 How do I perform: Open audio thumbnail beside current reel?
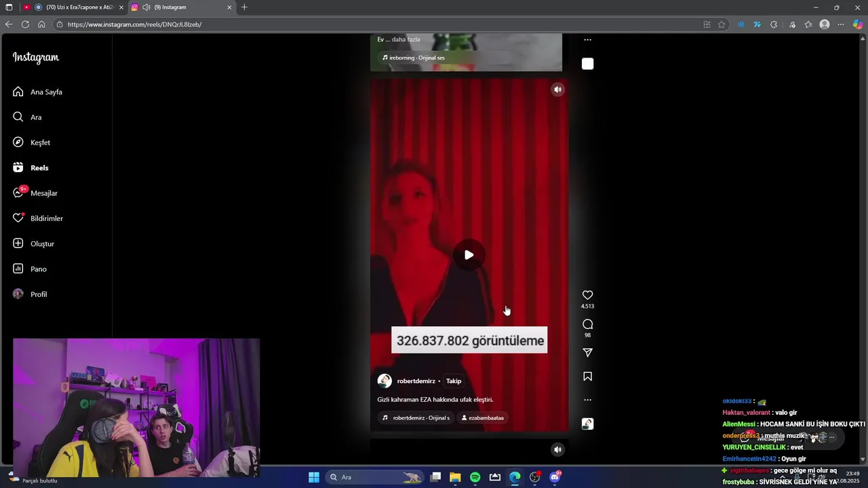587,424
